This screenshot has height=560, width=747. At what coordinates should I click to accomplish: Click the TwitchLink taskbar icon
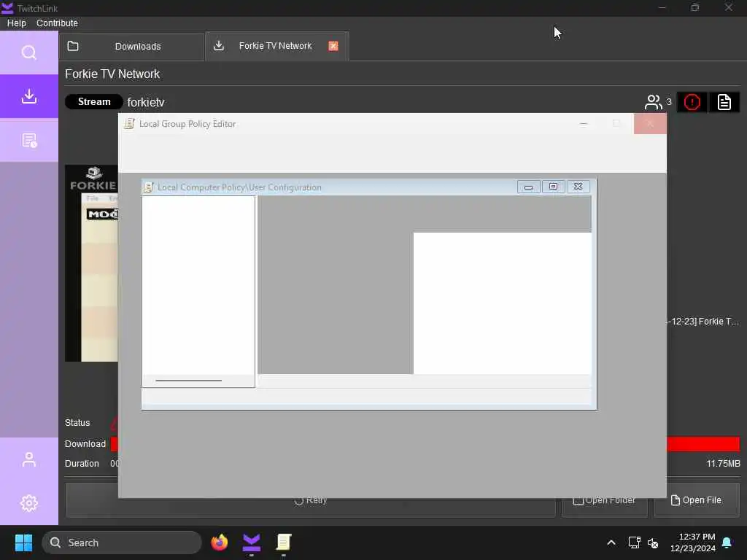click(x=252, y=542)
